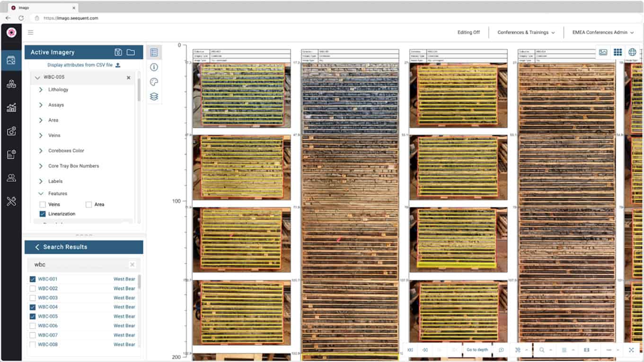This screenshot has width=644, height=362.
Task: Open West Bear link for WBC-002
Action: coord(124,288)
